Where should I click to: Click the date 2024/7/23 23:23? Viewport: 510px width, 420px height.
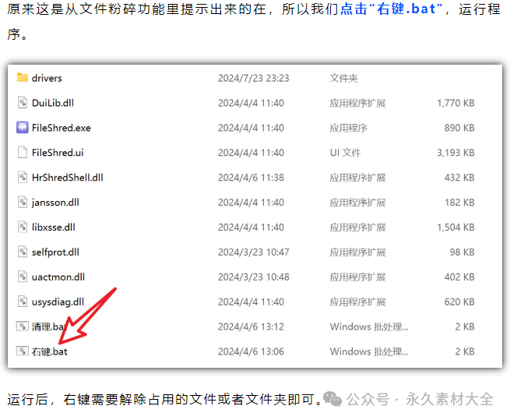253,78
